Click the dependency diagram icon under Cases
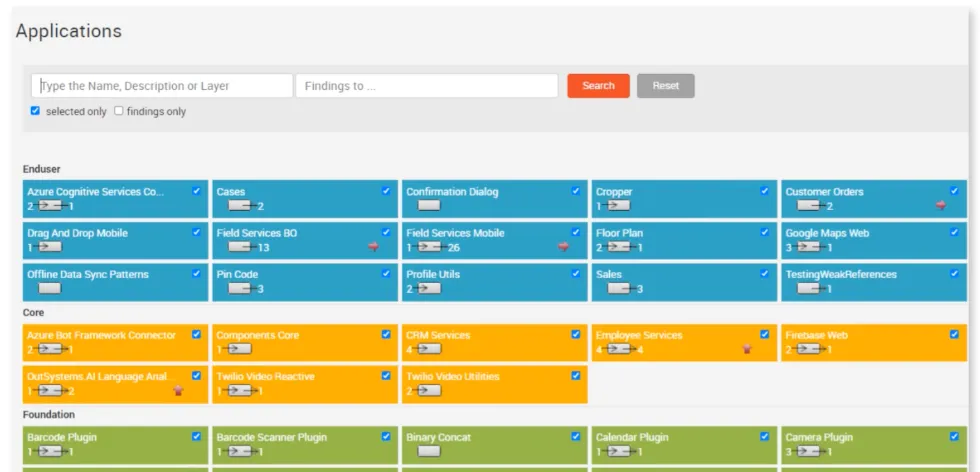The height and width of the screenshot is (472, 980). point(240,206)
